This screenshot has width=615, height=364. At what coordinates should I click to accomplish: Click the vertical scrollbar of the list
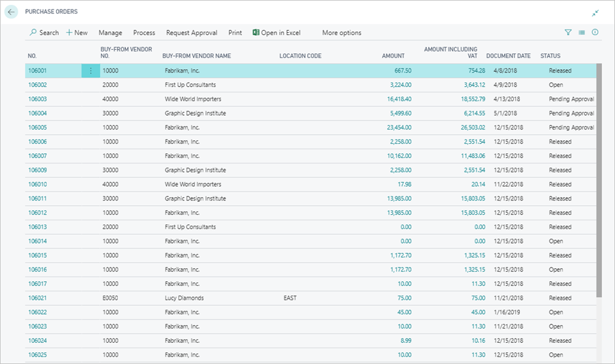coord(599,178)
